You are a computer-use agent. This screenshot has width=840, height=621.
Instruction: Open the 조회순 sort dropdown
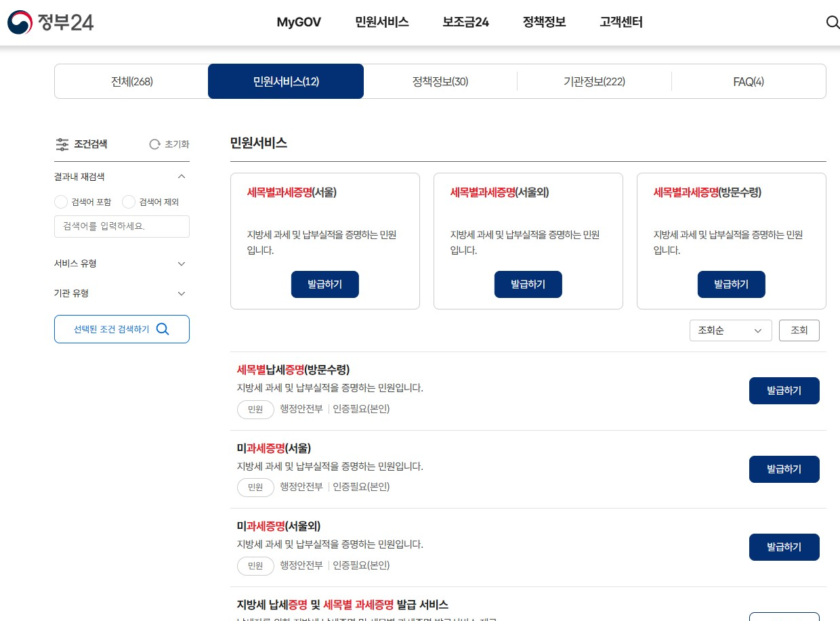click(731, 330)
